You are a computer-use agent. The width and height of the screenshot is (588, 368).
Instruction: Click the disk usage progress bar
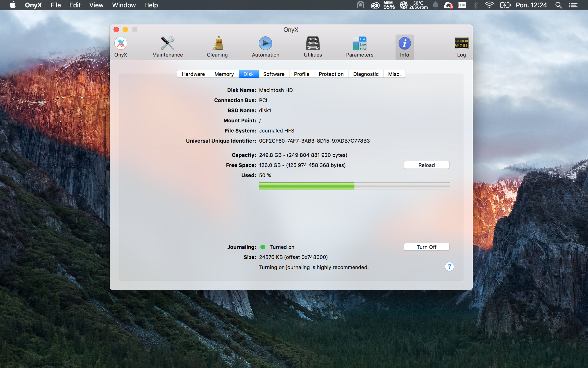354,186
